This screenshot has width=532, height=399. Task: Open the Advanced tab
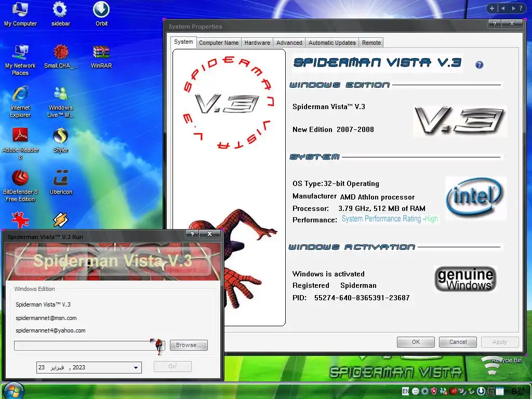289,43
